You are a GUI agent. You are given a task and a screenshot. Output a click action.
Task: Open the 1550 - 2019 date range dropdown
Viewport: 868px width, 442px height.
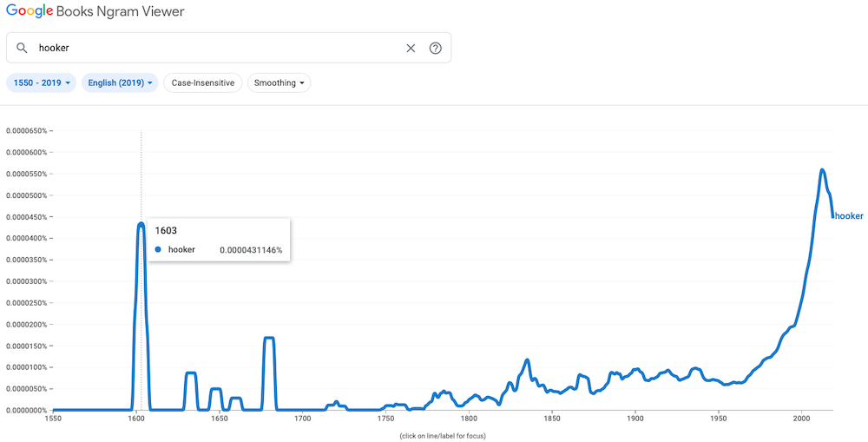click(x=41, y=83)
